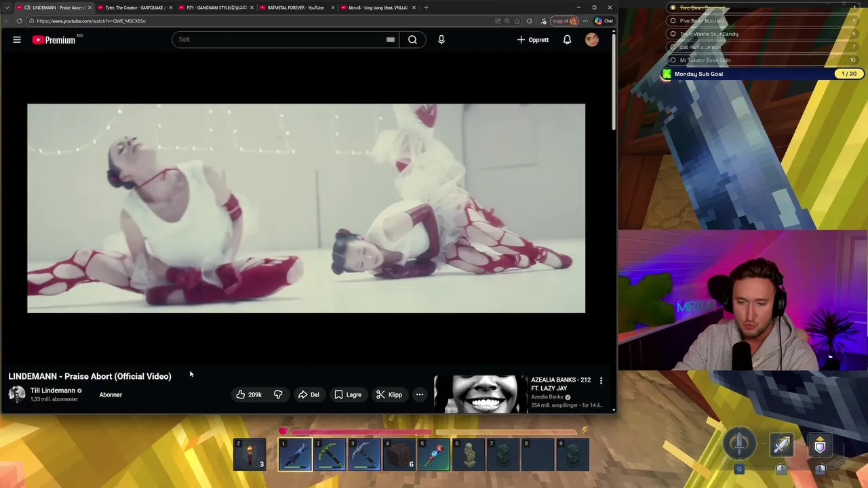868x488 pixels.
Task: Select Mr Twister Bean Spin radio option
Action: (x=673, y=60)
